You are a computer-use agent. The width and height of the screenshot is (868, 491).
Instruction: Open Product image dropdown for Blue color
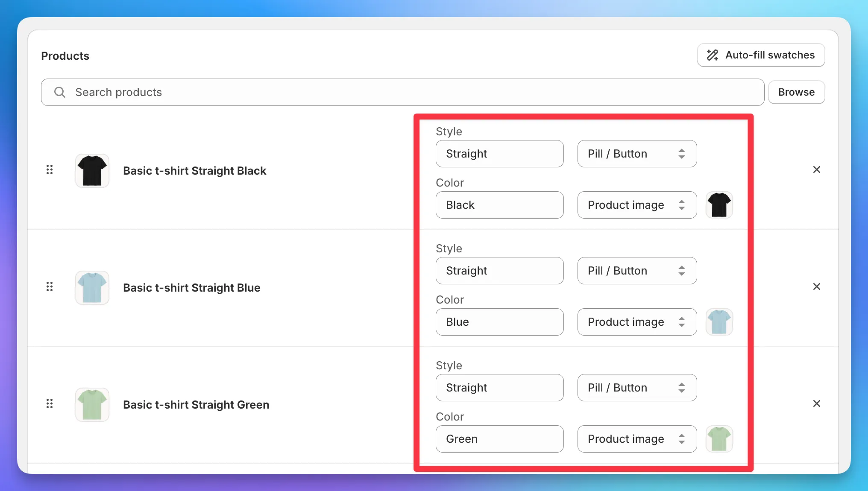pos(637,322)
